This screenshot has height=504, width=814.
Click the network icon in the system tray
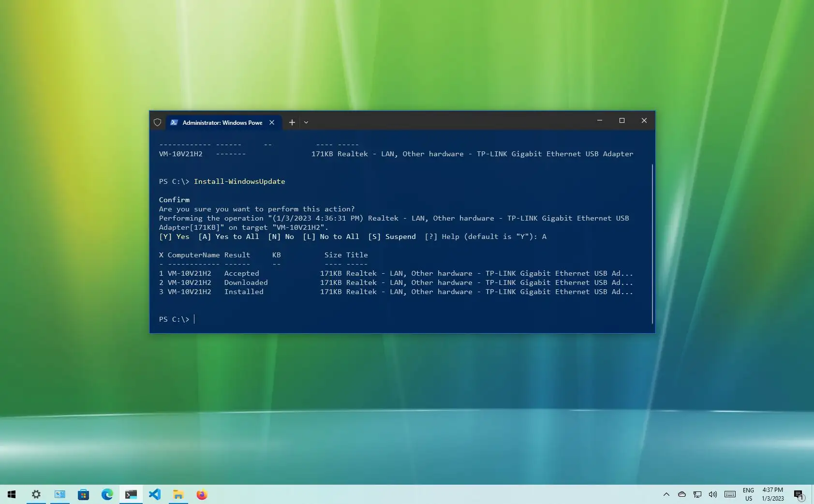(696, 494)
